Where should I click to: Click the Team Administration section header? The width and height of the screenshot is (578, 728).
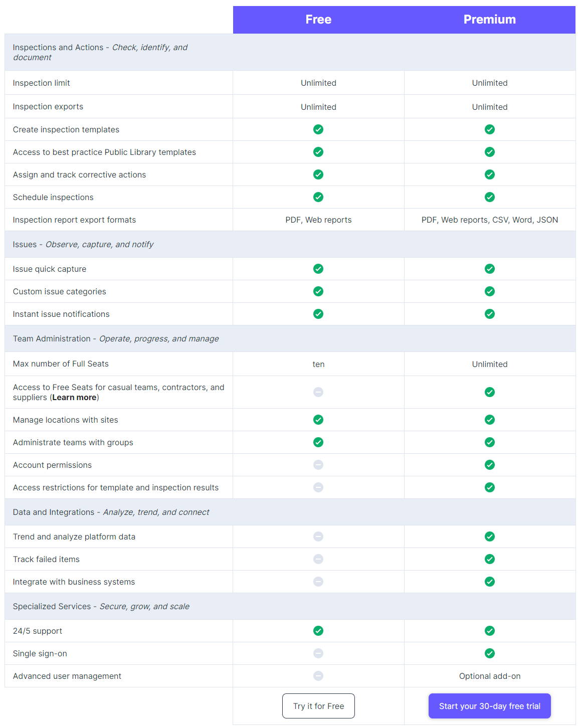coord(290,339)
